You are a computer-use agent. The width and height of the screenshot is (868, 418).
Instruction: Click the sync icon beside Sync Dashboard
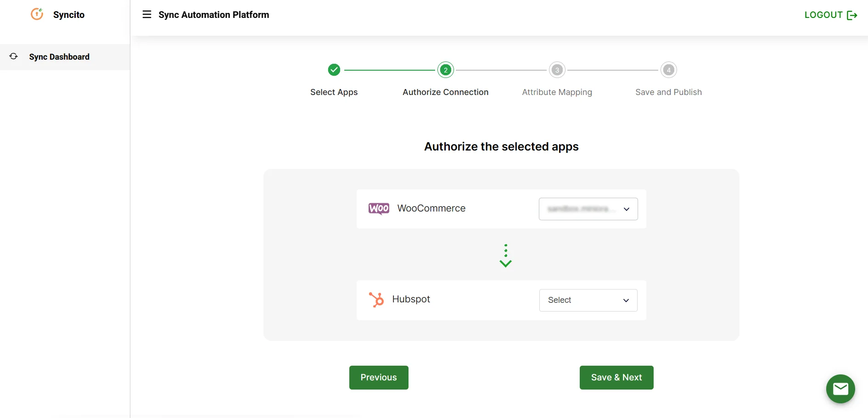tap(13, 56)
